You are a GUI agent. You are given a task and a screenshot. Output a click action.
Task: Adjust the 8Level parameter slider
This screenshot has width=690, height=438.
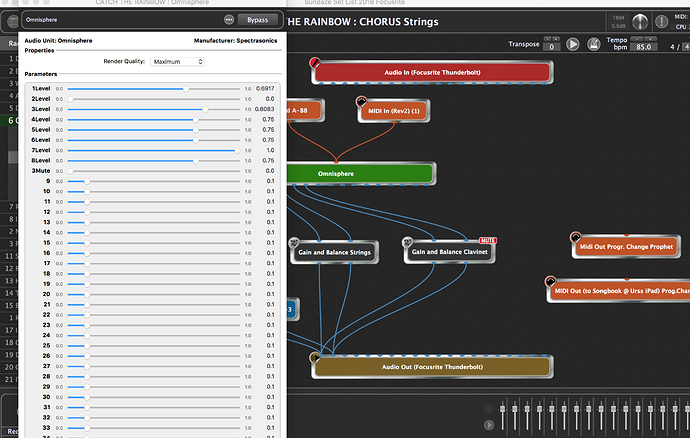154,161
